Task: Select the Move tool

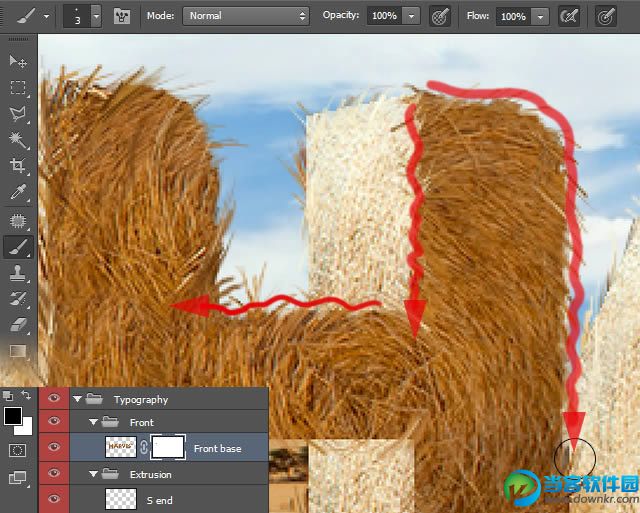Action: [x=18, y=62]
